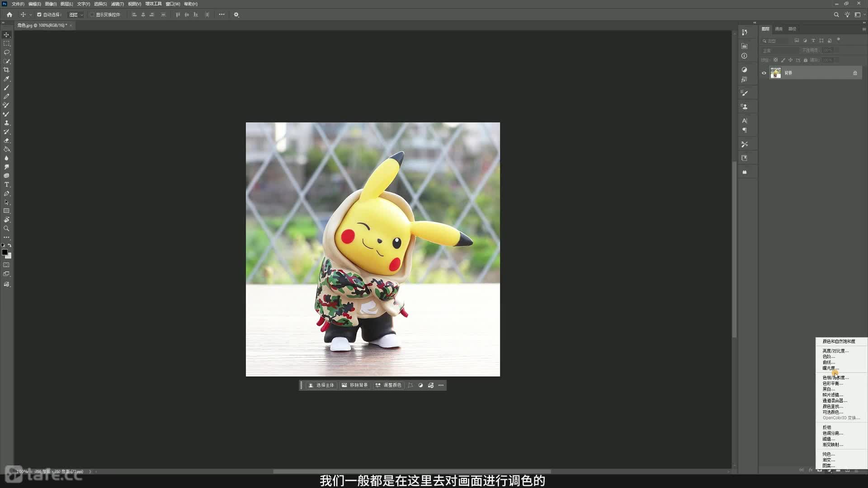Open the Character panel icon in side strip
Screen dimensions: 868x488
(x=745, y=121)
